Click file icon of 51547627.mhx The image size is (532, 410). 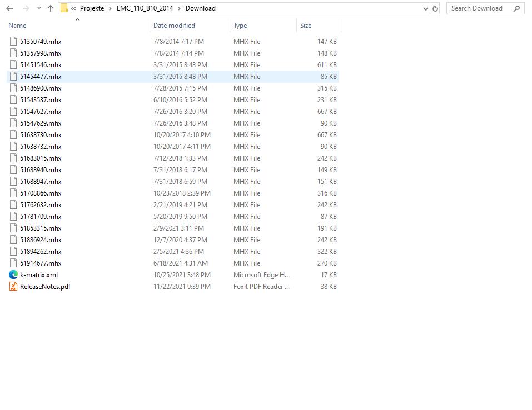(x=13, y=111)
